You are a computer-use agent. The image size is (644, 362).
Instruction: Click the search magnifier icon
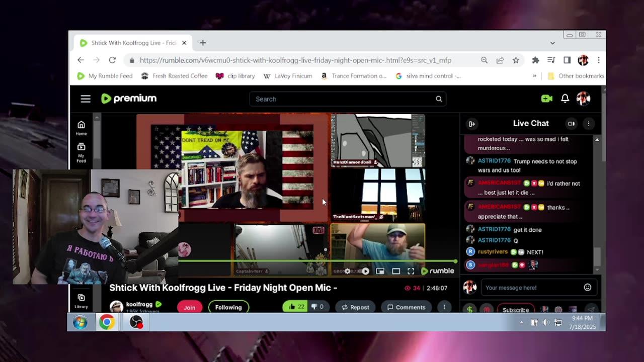[439, 99]
